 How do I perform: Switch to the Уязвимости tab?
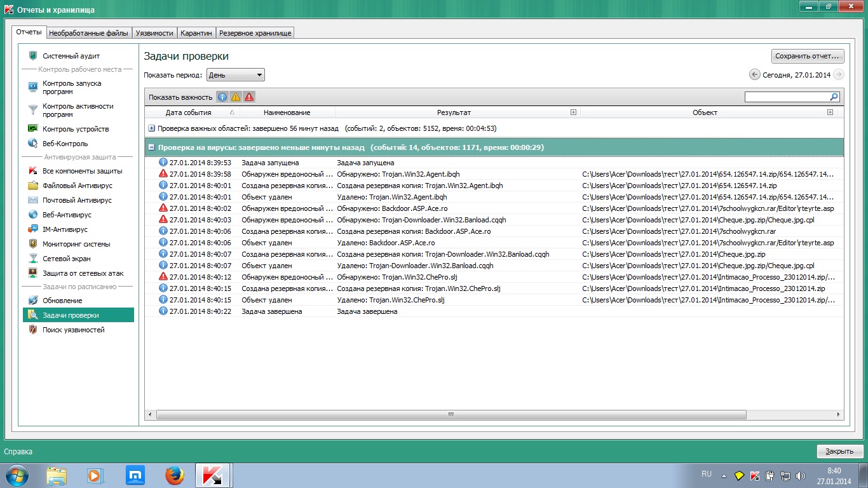coord(155,33)
